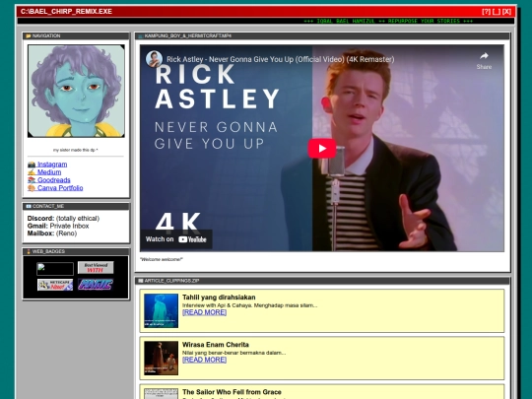Click the folder icon in Navigation header

[x=29, y=36]
